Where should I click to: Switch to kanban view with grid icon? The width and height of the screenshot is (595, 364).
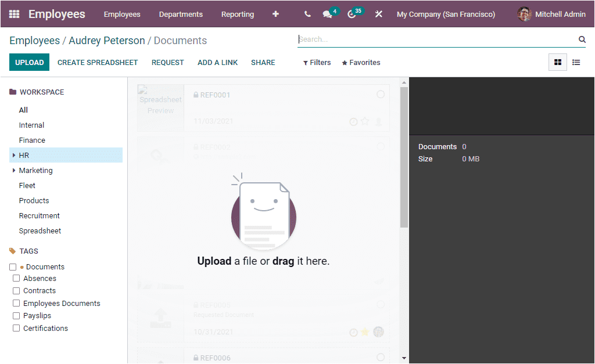[557, 62]
